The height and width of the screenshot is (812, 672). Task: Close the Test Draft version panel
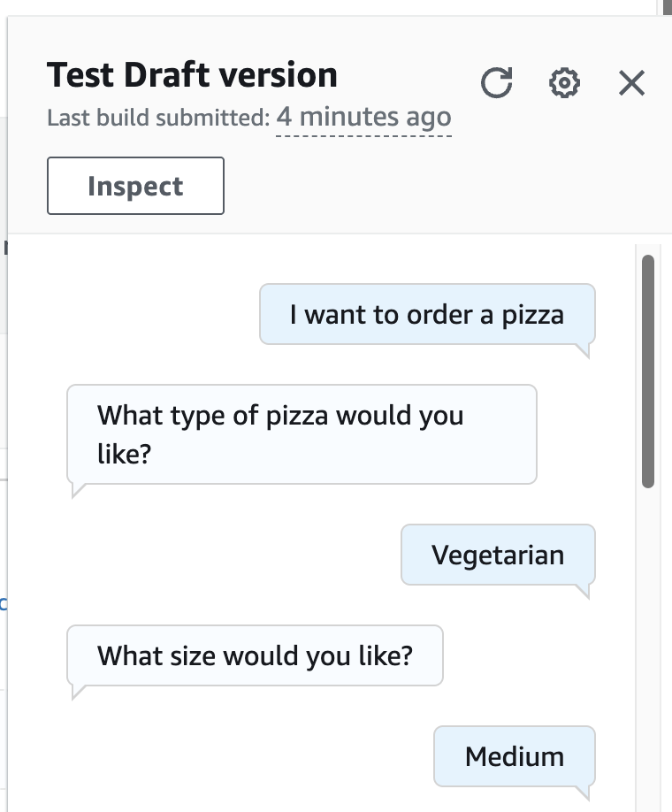click(x=631, y=84)
